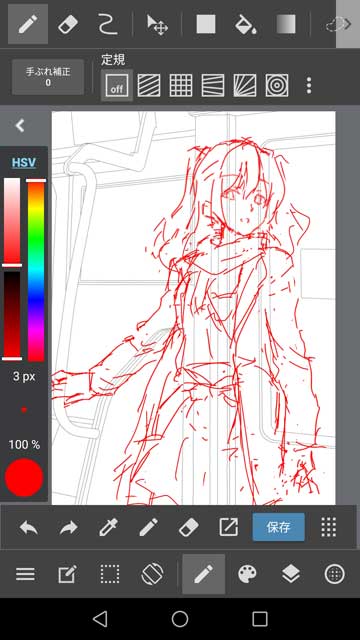Collapse the color side panel
The width and height of the screenshot is (360, 640).
[x=20, y=126]
